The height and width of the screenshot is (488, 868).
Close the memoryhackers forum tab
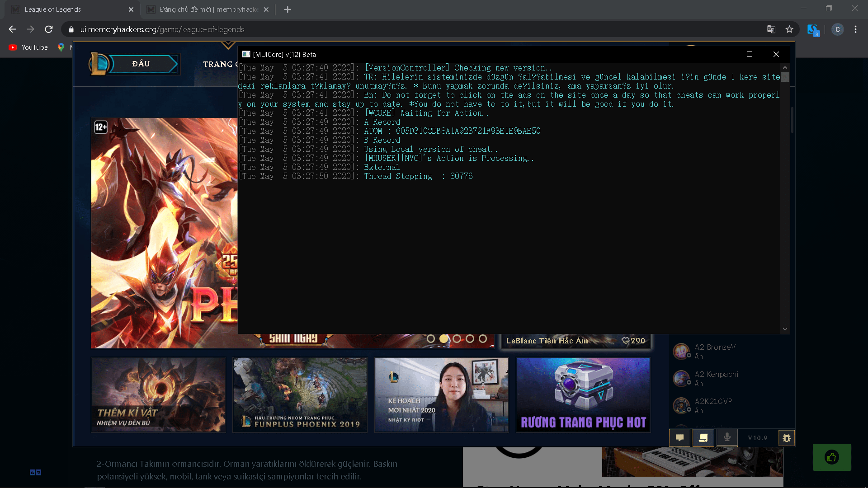point(266,9)
